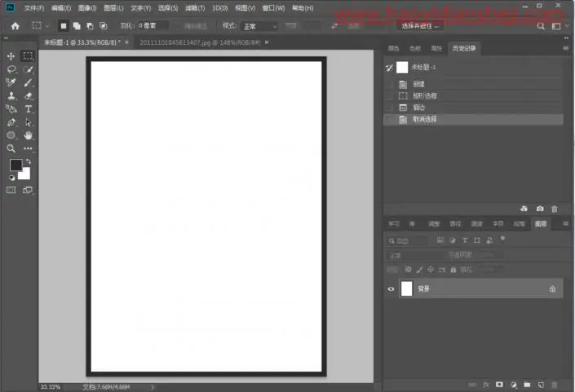Select the 新建 history state
The image size is (575, 392).
(473, 84)
